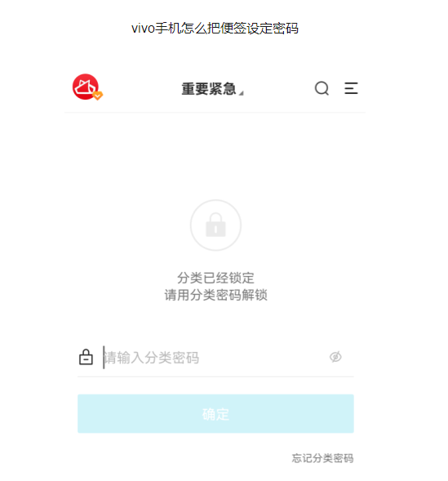Click the small triangle beside 重要紧急
448x481 pixels.
click(242, 93)
